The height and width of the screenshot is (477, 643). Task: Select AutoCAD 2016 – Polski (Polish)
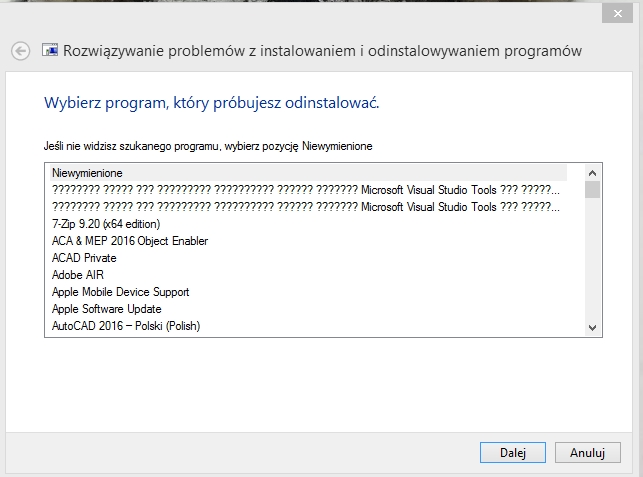pyautogui.click(x=308, y=326)
